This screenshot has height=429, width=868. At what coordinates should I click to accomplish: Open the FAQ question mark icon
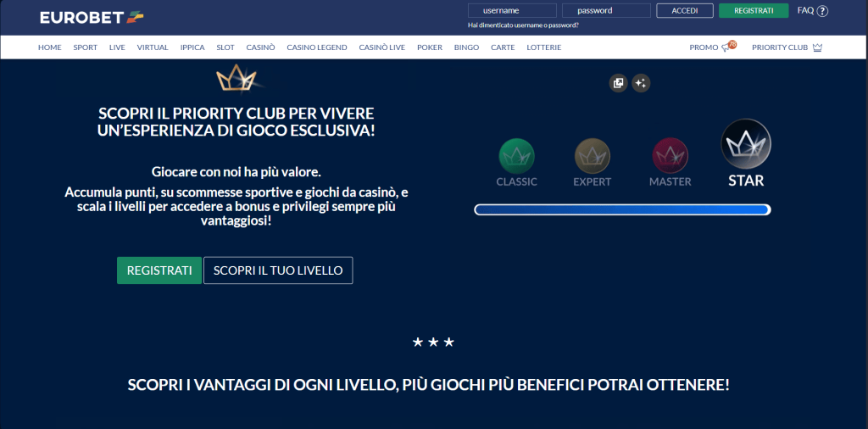tap(822, 11)
